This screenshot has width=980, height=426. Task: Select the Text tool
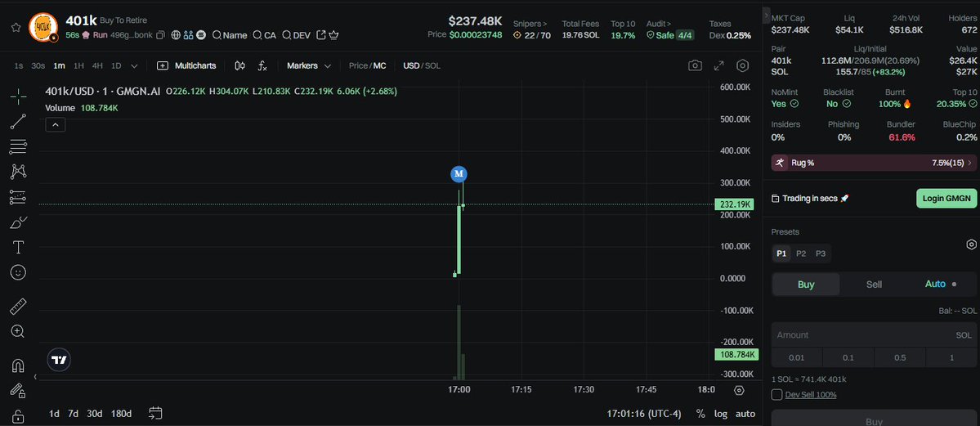(18, 247)
